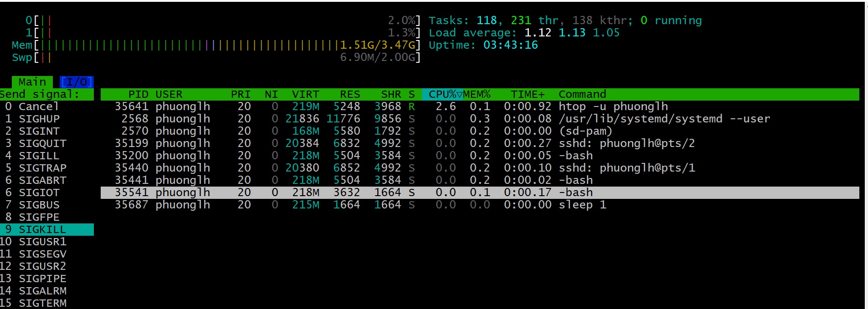Select SIGKILL in the signal list

pyautogui.click(x=42, y=229)
